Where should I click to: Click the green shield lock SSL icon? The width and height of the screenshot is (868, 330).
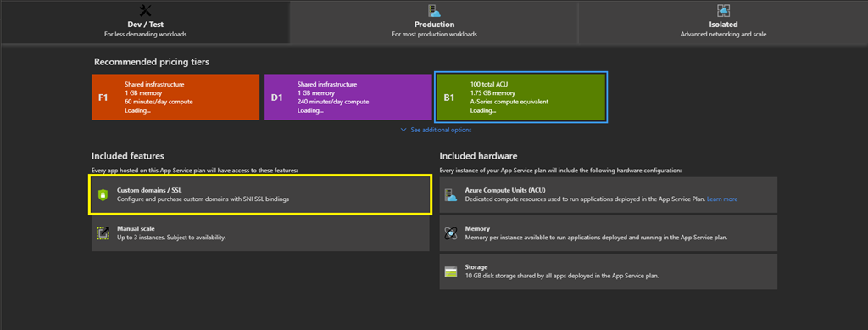pyautogui.click(x=103, y=194)
